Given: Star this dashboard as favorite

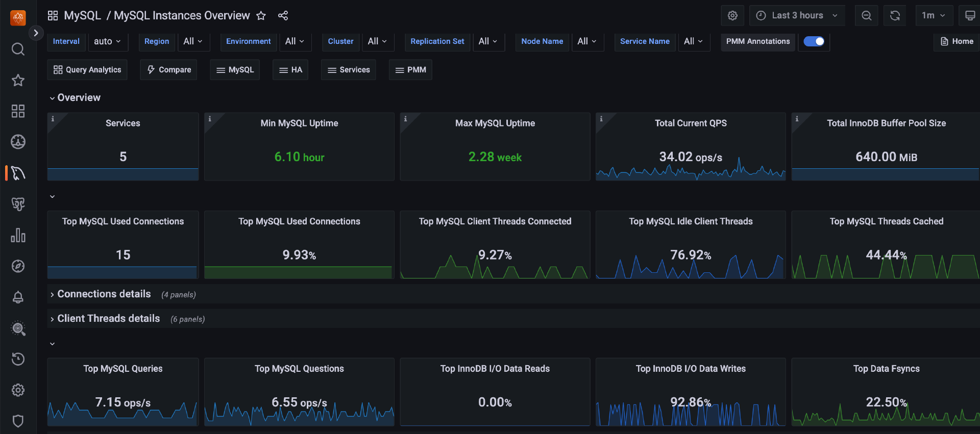Looking at the screenshot, I should [261, 16].
